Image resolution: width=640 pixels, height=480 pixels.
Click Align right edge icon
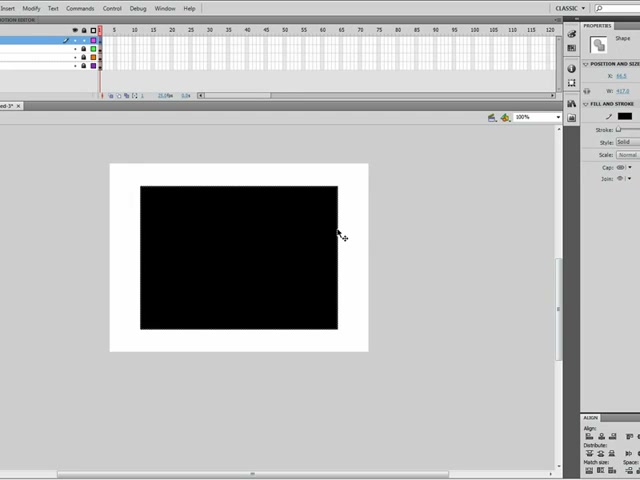[612, 436]
